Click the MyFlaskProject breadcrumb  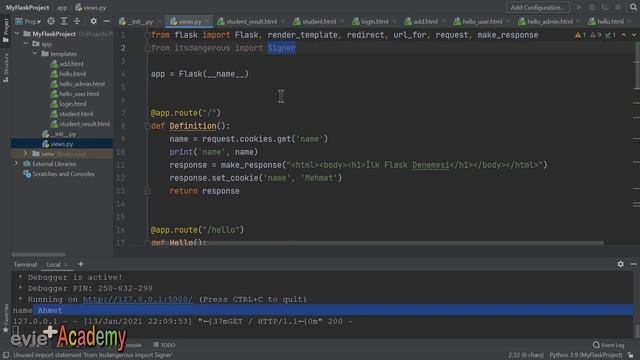[x=27, y=7]
